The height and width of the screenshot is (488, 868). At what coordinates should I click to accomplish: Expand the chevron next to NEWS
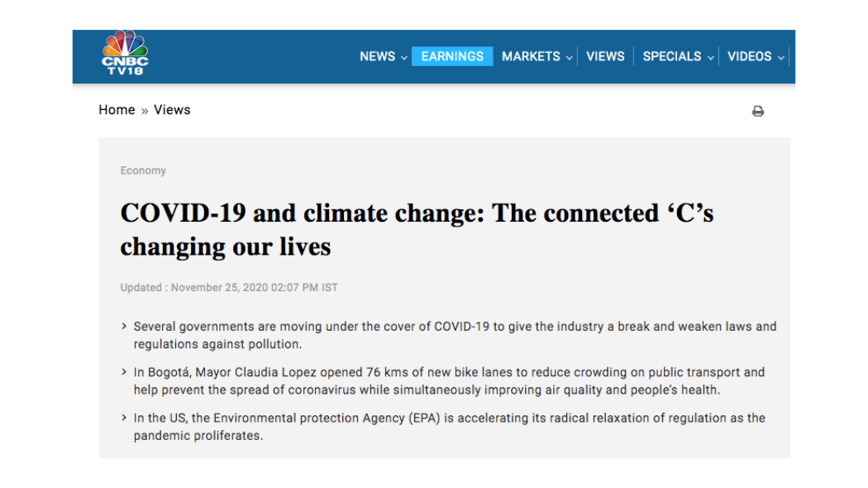[x=404, y=58]
